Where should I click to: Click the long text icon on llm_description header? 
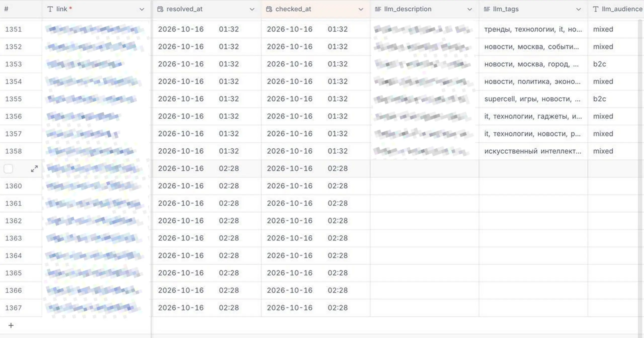pos(378,9)
